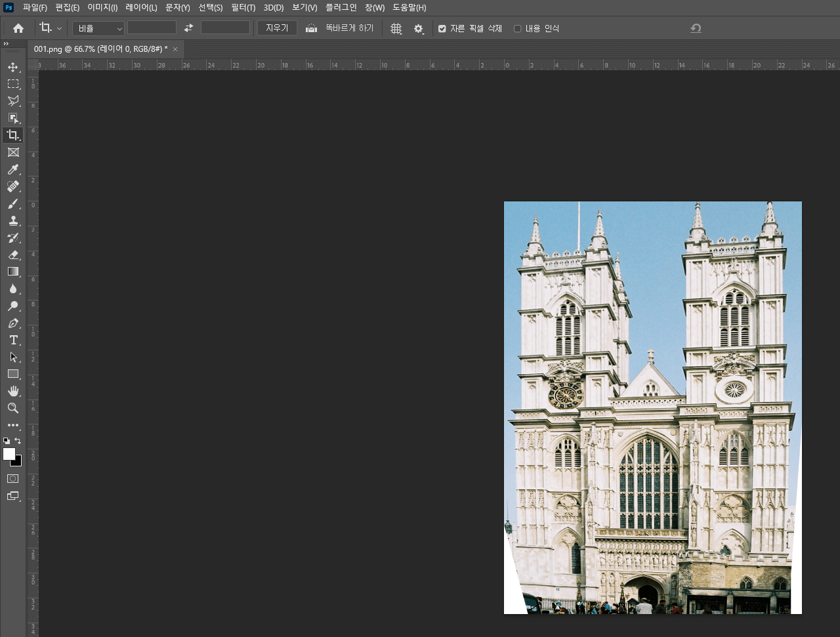Select the Eyedropper tool
840x637 pixels.
pos(13,170)
